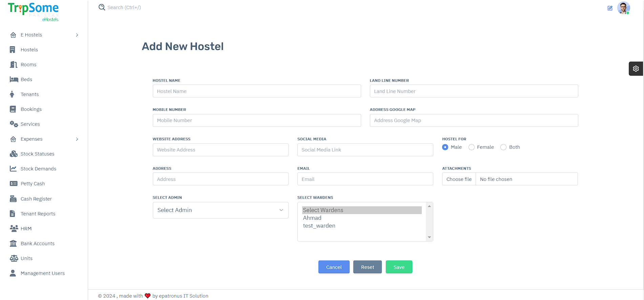Viewport: 644px width, 300px height.
Task: Click the edit pencil icon in header
Action: click(x=610, y=8)
